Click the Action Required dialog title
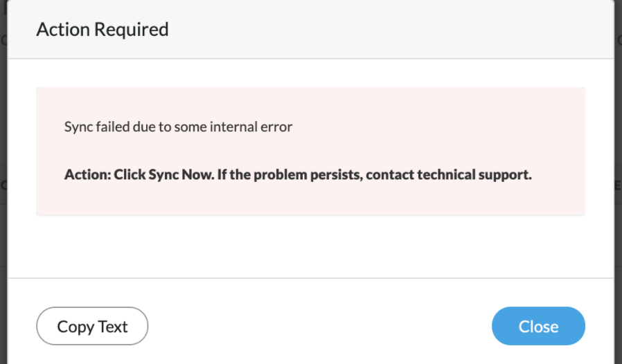 (103, 30)
